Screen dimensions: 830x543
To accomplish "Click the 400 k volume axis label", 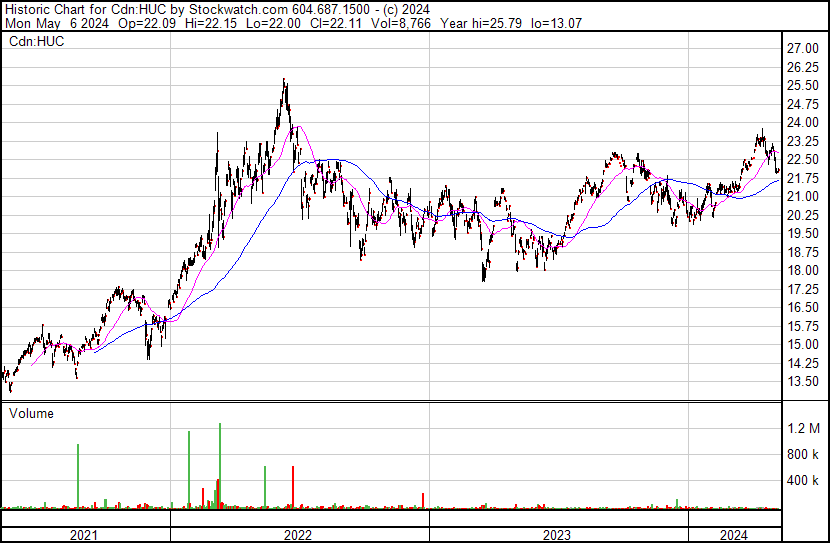I will point(802,480).
